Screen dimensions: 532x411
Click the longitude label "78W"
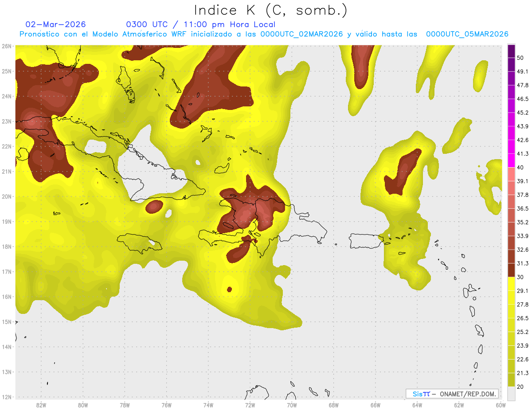pyautogui.click(x=125, y=405)
